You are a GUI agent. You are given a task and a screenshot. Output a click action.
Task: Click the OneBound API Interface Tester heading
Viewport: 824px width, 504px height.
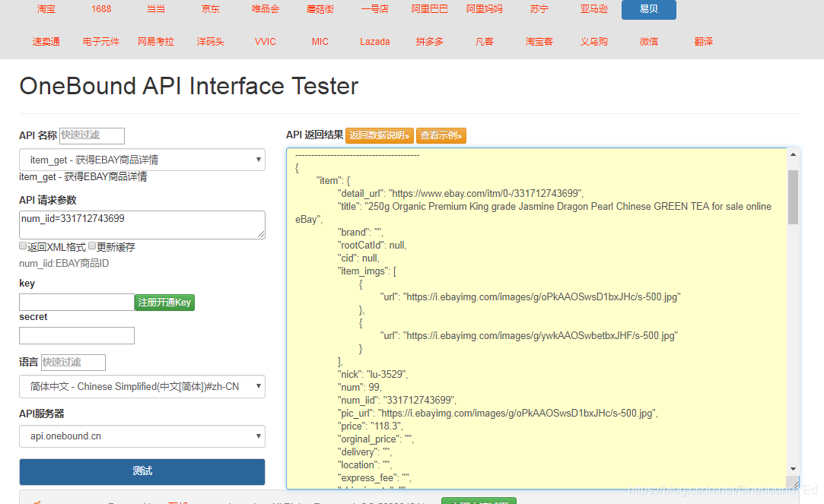coord(189,86)
